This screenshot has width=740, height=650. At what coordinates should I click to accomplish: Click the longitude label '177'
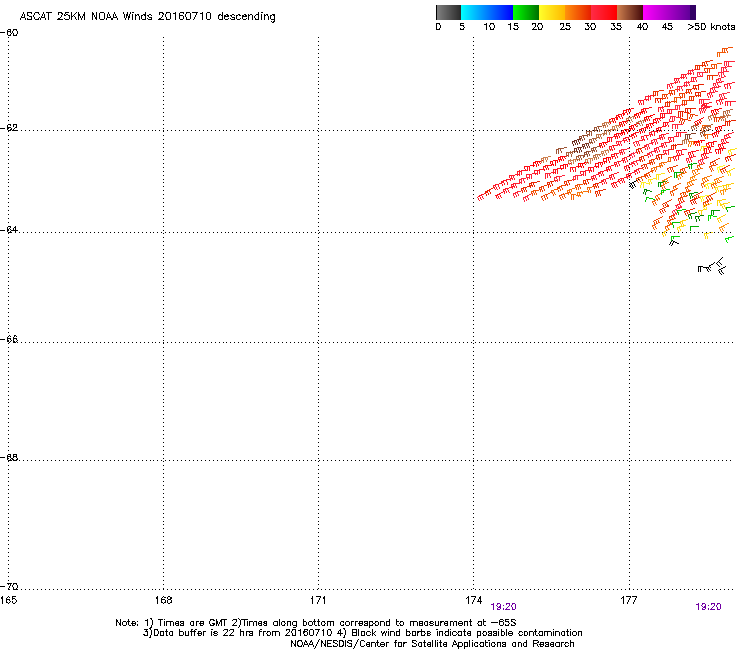[629, 600]
